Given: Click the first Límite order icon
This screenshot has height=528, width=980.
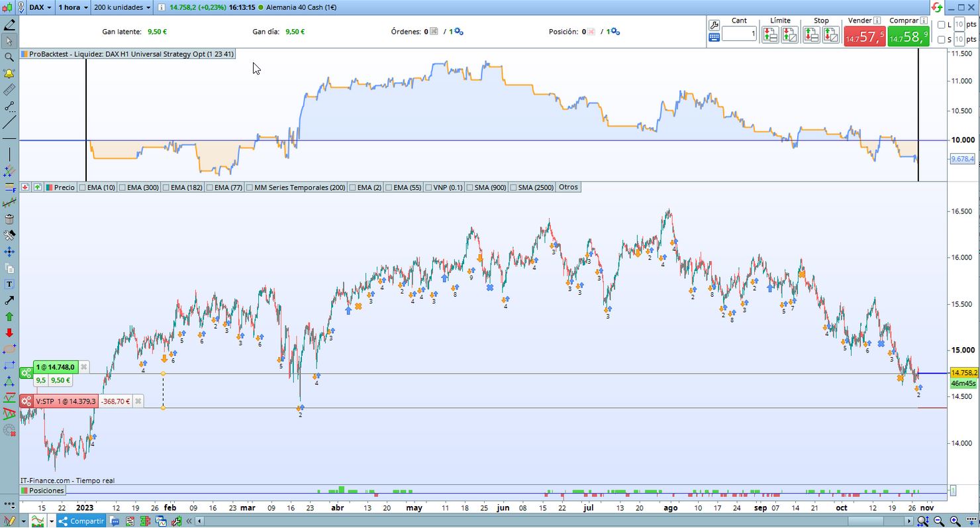Looking at the screenshot, I should tap(770, 35).
